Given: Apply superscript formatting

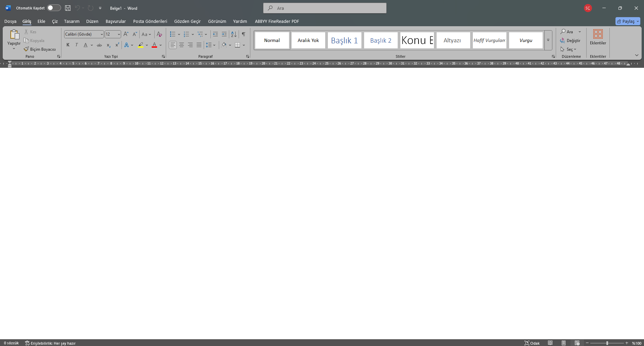Looking at the screenshot, I should pos(117,45).
